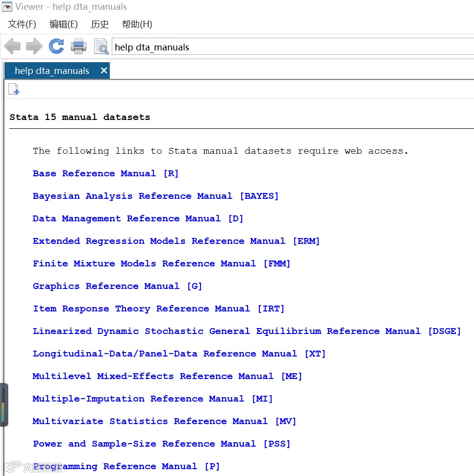Open the 文件(F) menu
The height and width of the screenshot is (476, 474).
click(x=22, y=24)
